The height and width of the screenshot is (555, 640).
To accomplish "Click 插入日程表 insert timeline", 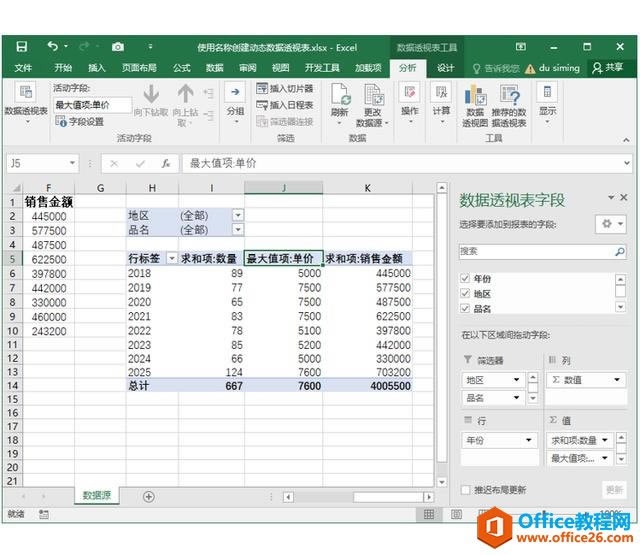I will (x=285, y=105).
